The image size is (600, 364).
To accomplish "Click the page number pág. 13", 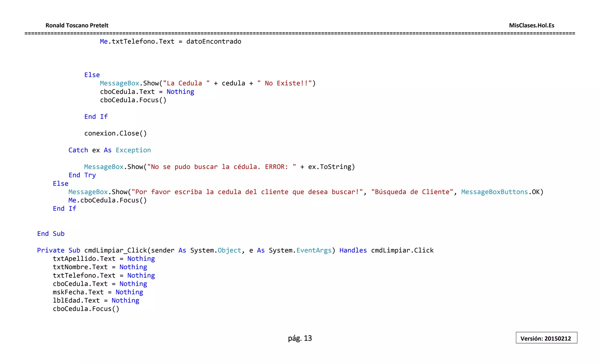I will 300,338.
